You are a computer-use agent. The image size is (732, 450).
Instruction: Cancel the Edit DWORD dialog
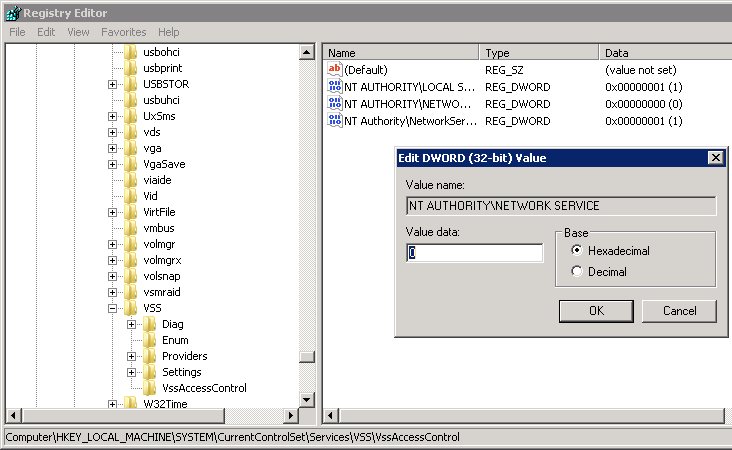click(679, 311)
